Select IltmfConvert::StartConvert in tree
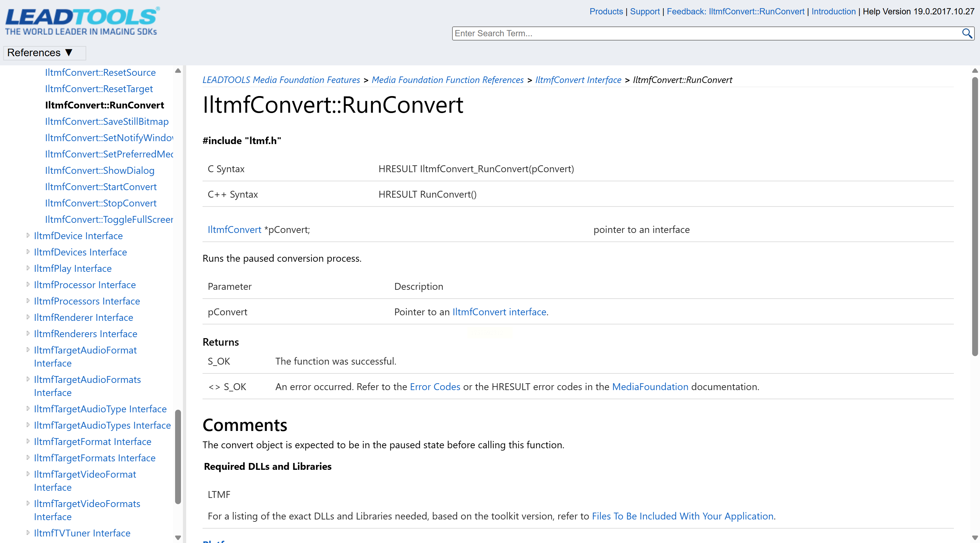This screenshot has width=980, height=543. coord(101,187)
